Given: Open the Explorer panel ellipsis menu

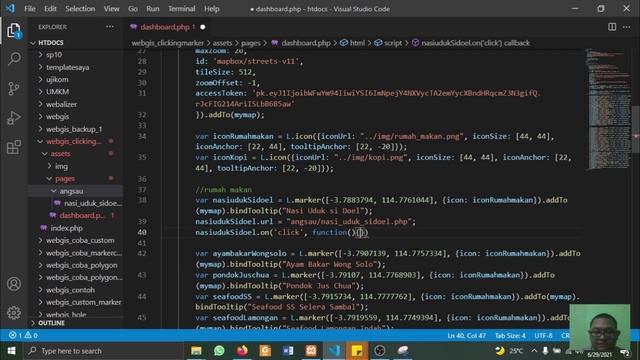Looking at the screenshot, I should pos(110,27).
